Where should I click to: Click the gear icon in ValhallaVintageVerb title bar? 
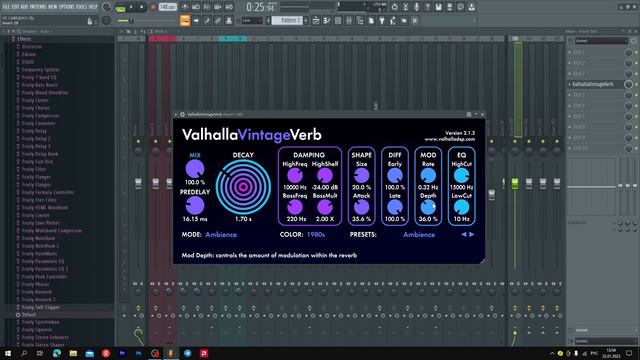(x=182, y=115)
